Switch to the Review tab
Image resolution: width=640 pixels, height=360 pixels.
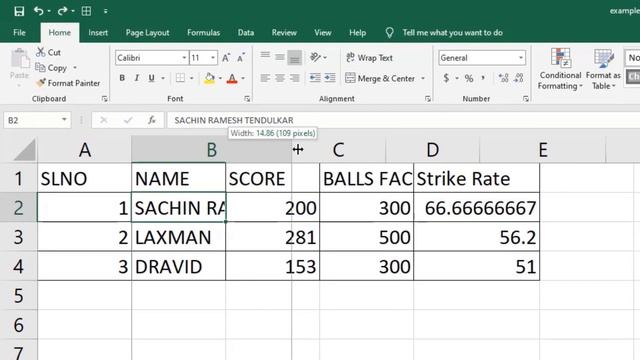[284, 33]
